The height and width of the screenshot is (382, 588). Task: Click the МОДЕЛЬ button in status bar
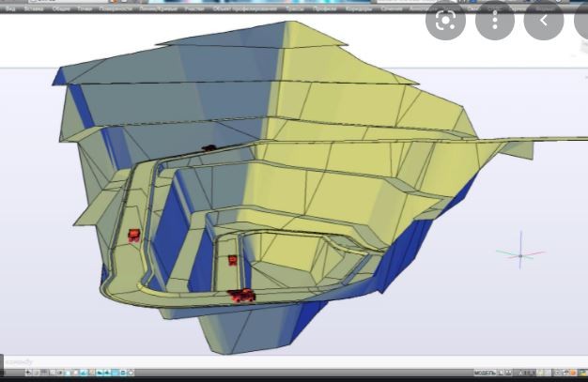point(484,373)
